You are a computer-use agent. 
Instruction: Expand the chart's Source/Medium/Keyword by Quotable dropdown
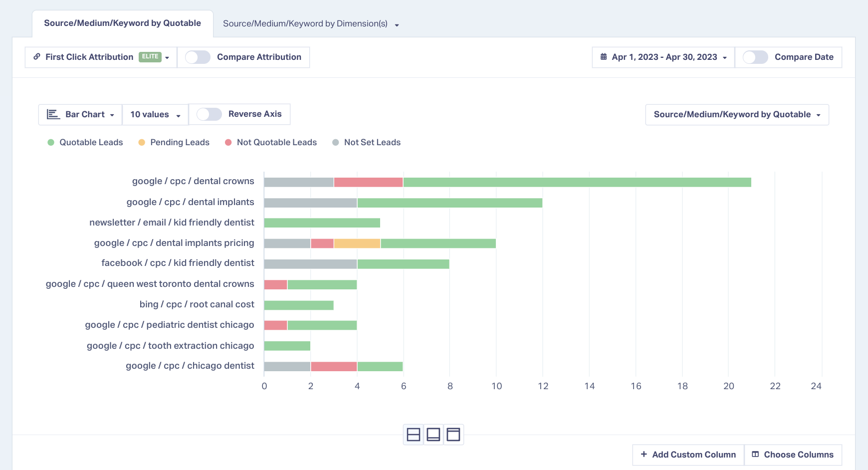737,115
